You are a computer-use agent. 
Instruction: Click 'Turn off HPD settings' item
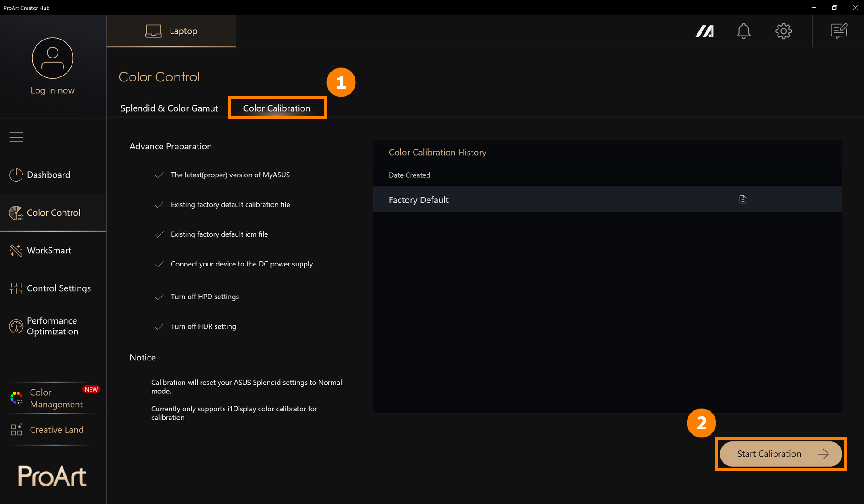click(x=205, y=297)
